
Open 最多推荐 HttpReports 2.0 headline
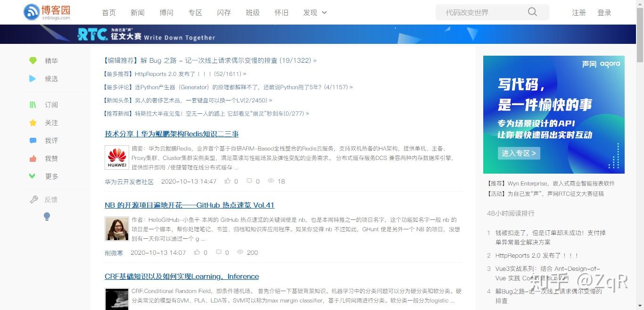[x=175, y=74]
